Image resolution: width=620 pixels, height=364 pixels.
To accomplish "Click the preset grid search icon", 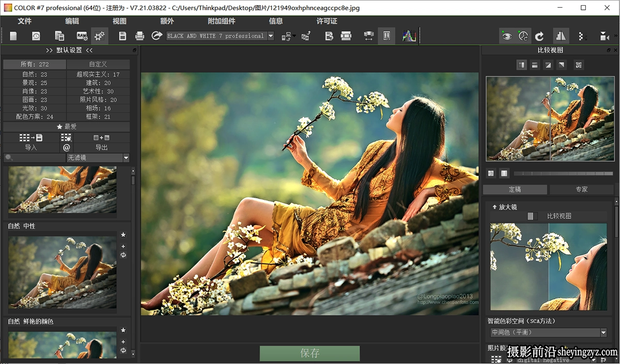I will pos(66,138).
